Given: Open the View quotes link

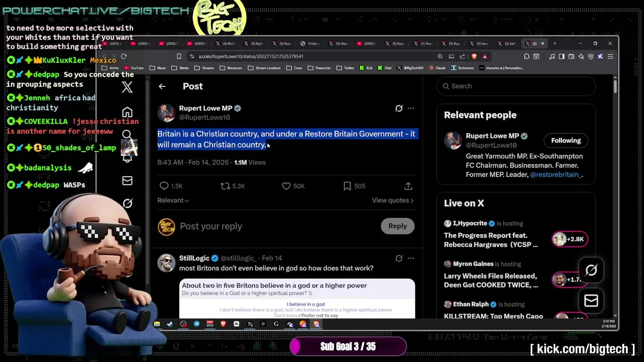Looking at the screenshot, I should click(392, 200).
